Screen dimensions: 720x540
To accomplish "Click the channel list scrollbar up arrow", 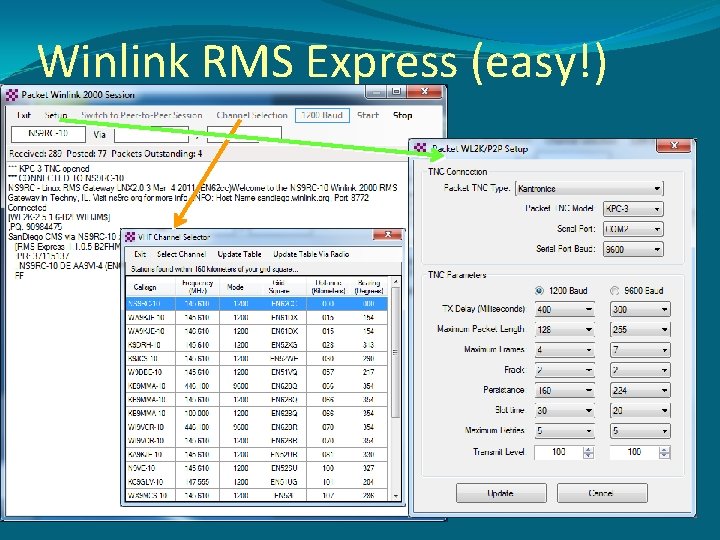I will [x=395, y=281].
